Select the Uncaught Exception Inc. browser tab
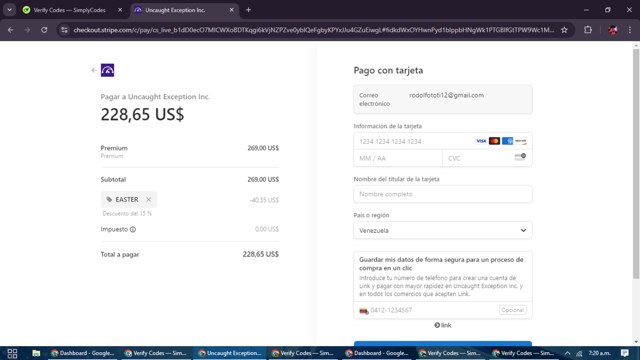This screenshot has height=360, width=640. pos(176,10)
